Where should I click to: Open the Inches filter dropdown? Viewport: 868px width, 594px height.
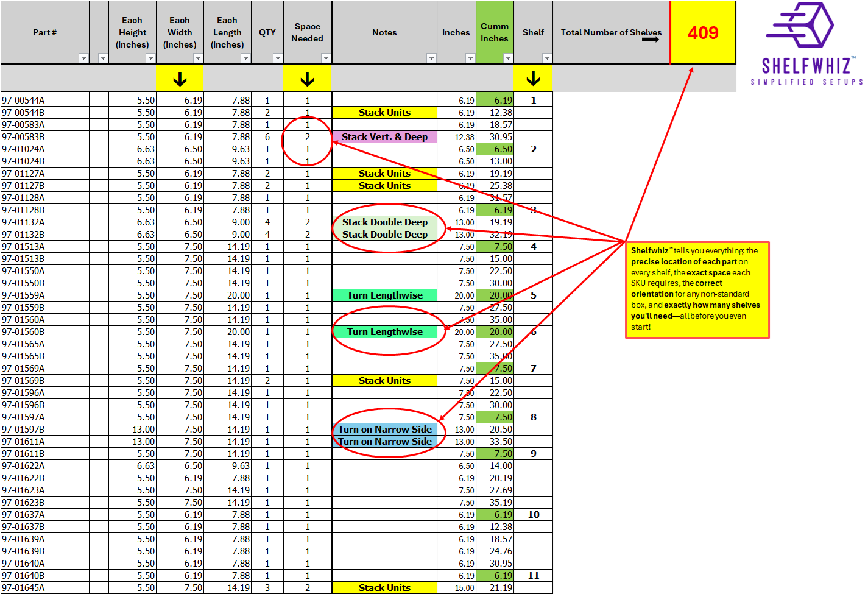point(470,58)
